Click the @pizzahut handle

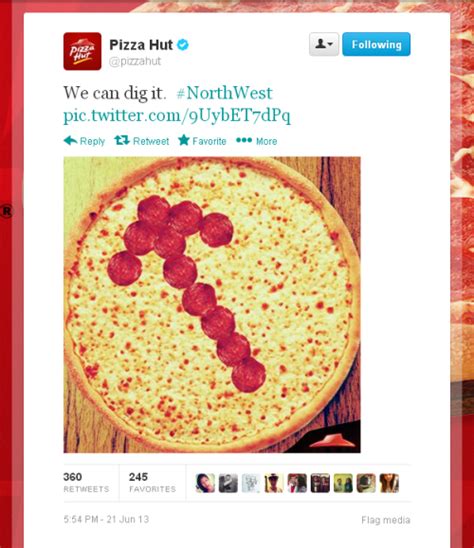(135, 61)
